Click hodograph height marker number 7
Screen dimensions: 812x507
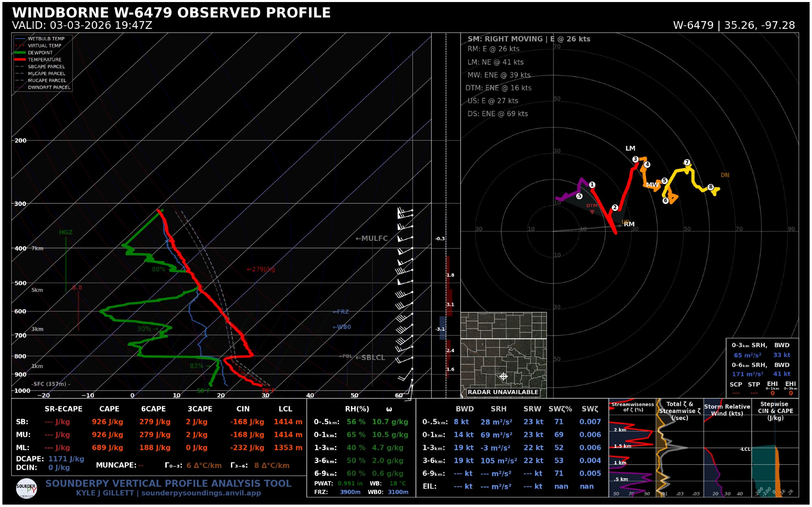[x=687, y=162]
